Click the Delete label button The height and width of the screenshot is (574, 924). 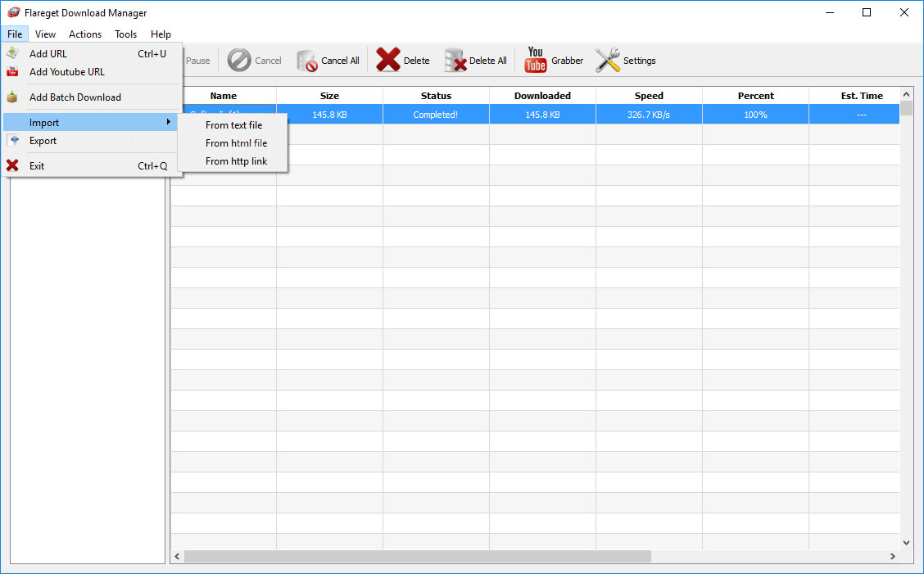click(417, 61)
